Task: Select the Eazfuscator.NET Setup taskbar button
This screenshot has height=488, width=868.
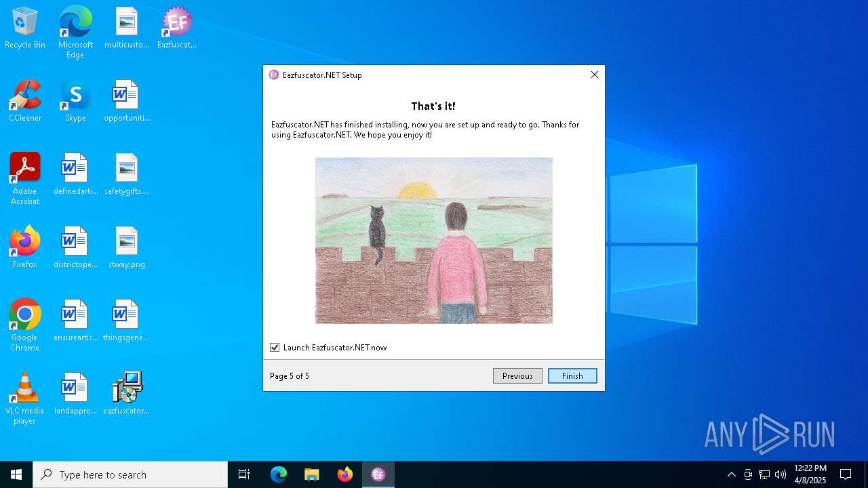Action: tap(378, 474)
